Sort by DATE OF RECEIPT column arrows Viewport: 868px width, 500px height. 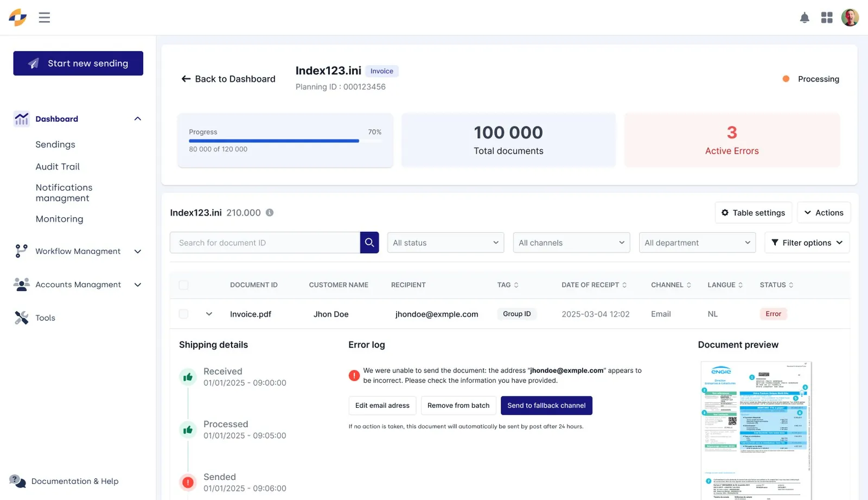pyautogui.click(x=624, y=285)
